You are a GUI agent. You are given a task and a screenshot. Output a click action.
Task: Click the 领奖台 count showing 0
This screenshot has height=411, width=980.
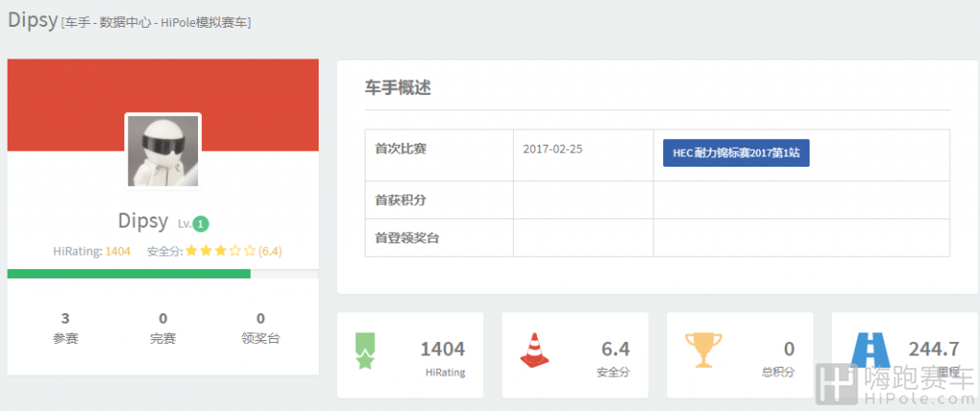[x=260, y=318]
